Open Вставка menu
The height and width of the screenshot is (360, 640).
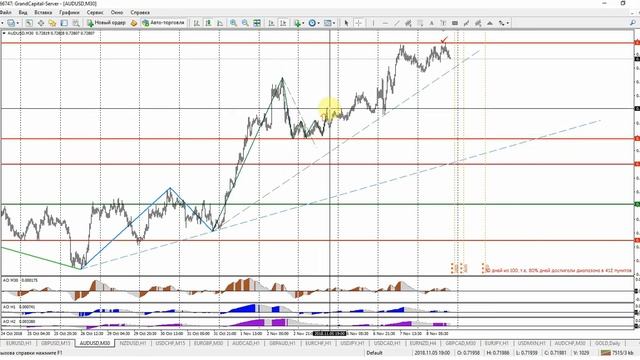43,13
